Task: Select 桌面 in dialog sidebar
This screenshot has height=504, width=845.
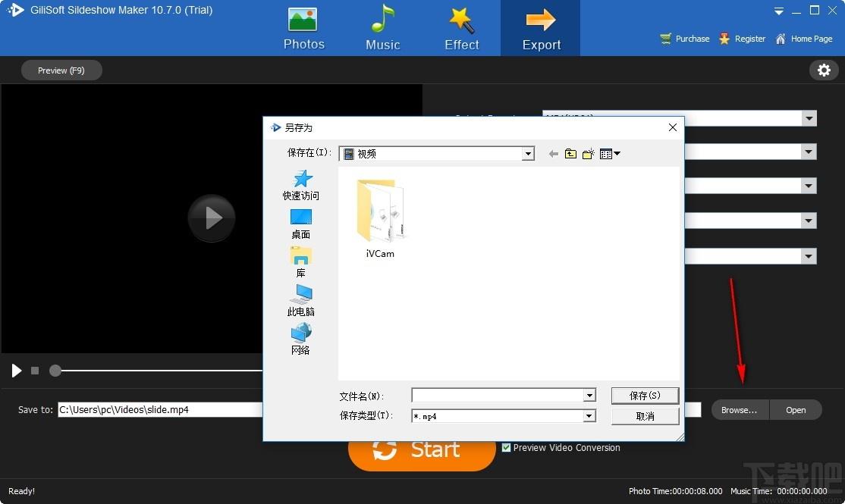Action: 301,224
